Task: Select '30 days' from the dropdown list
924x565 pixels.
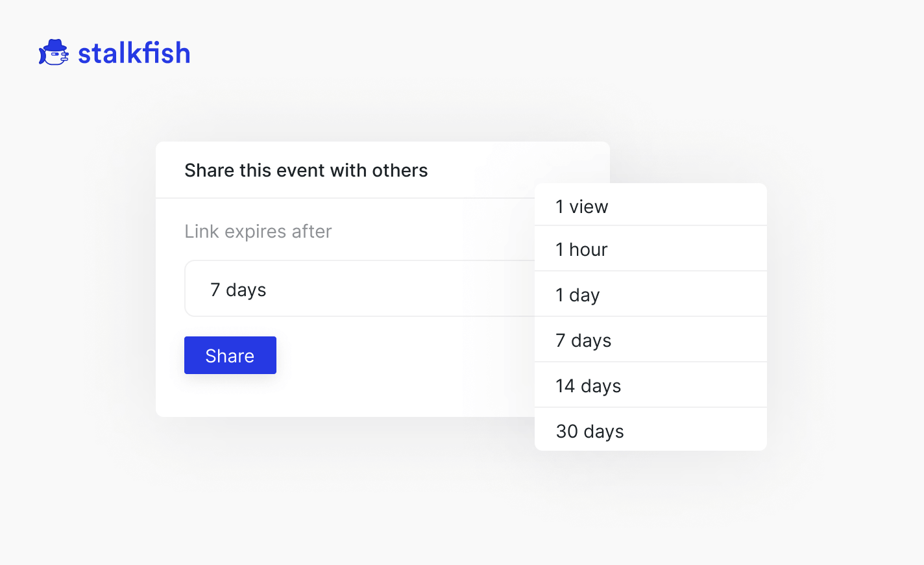Action: [x=651, y=430]
